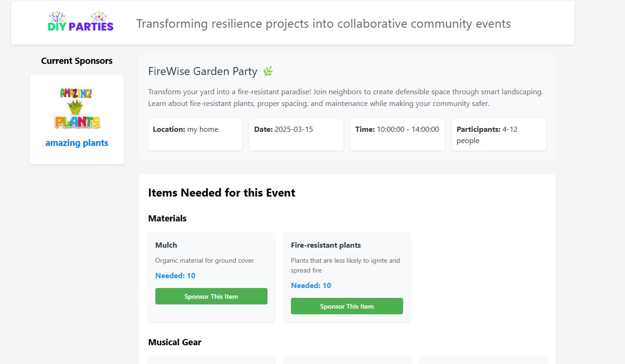Click the Fire-resistant plants item title
625x364 pixels.
pyautogui.click(x=326, y=245)
